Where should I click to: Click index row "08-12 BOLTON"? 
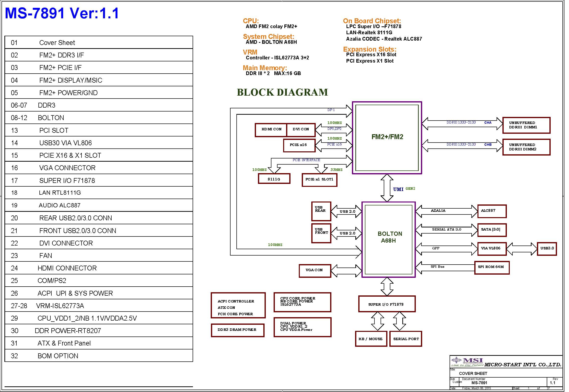tap(99, 118)
